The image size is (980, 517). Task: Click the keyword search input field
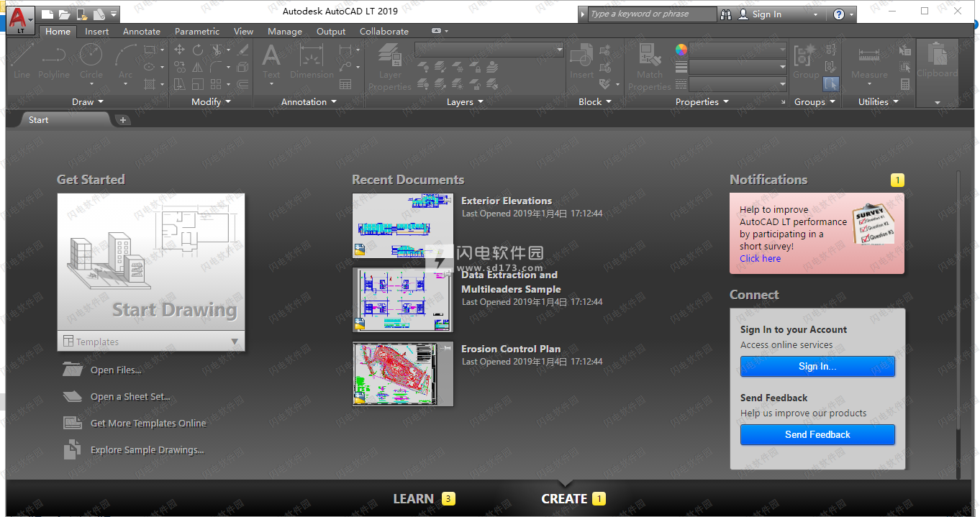[652, 14]
